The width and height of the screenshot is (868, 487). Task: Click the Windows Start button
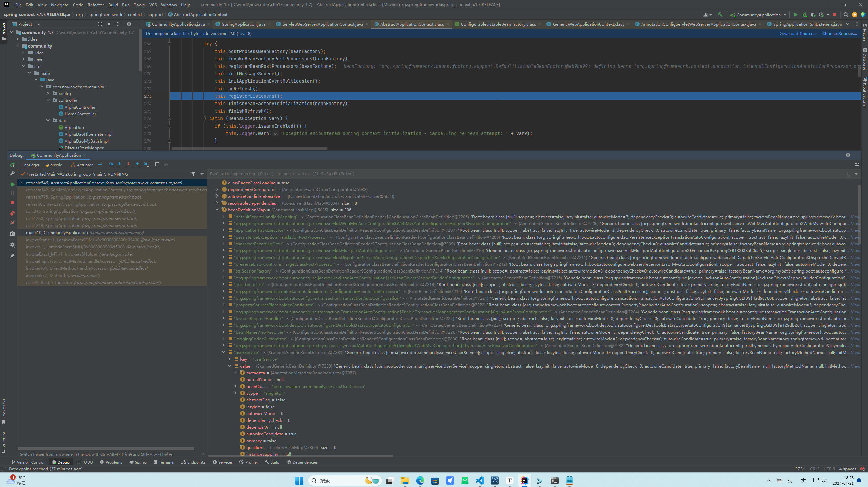300,480
